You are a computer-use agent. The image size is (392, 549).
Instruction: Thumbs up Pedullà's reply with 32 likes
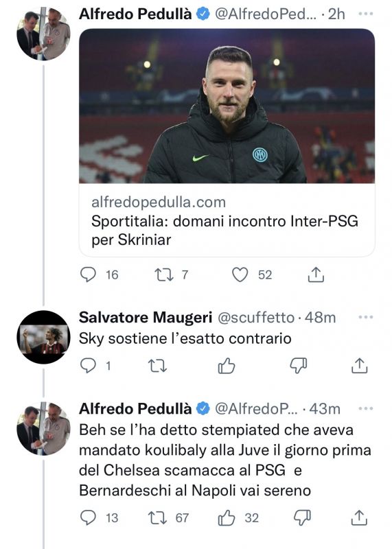(227, 517)
